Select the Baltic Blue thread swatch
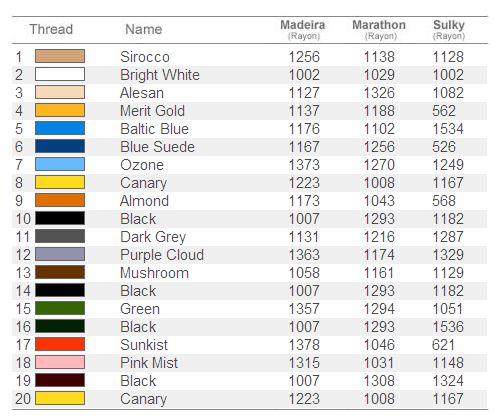The image size is (500, 420). 60,128
